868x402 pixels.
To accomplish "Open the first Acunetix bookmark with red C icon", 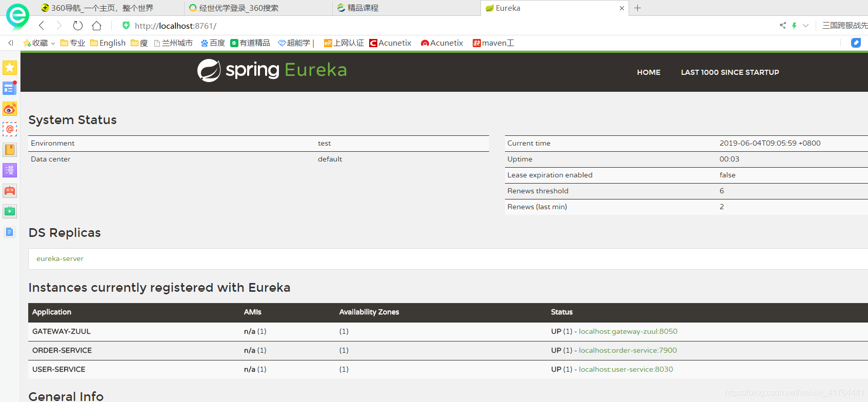I will click(x=390, y=43).
